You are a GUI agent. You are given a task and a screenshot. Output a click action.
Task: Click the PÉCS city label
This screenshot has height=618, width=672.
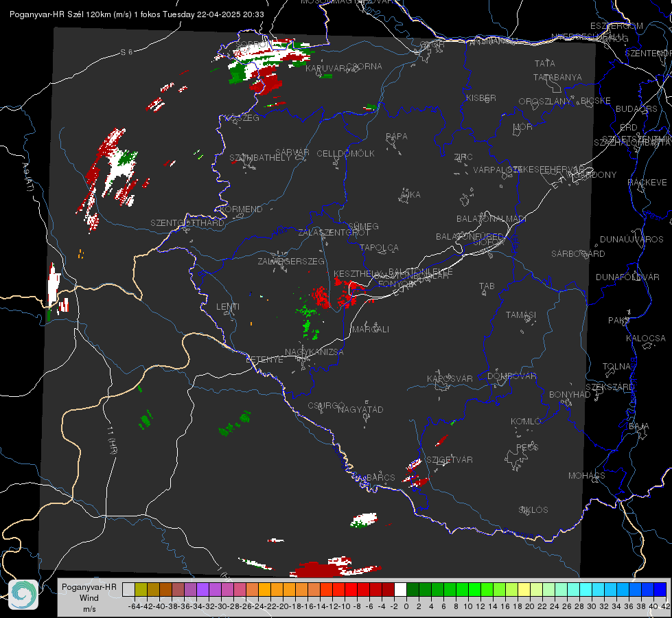pos(527,447)
